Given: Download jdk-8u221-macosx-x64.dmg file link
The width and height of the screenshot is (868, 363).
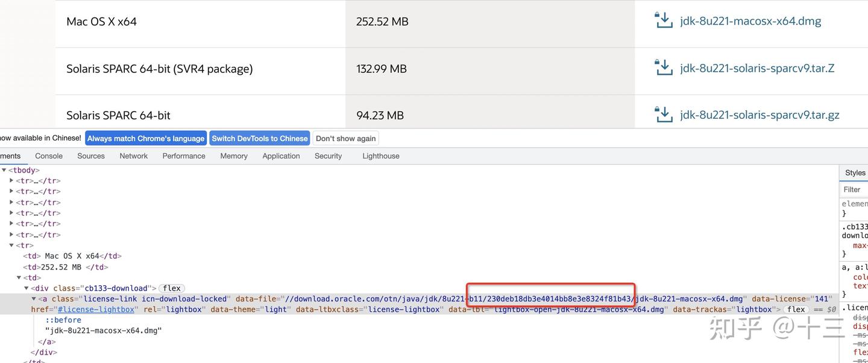Looking at the screenshot, I should [x=750, y=21].
